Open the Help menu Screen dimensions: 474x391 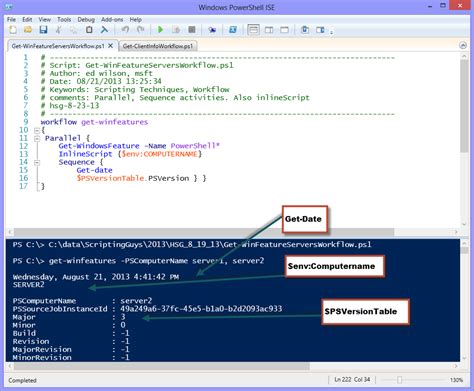pyautogui.click(x=136, y=19)
